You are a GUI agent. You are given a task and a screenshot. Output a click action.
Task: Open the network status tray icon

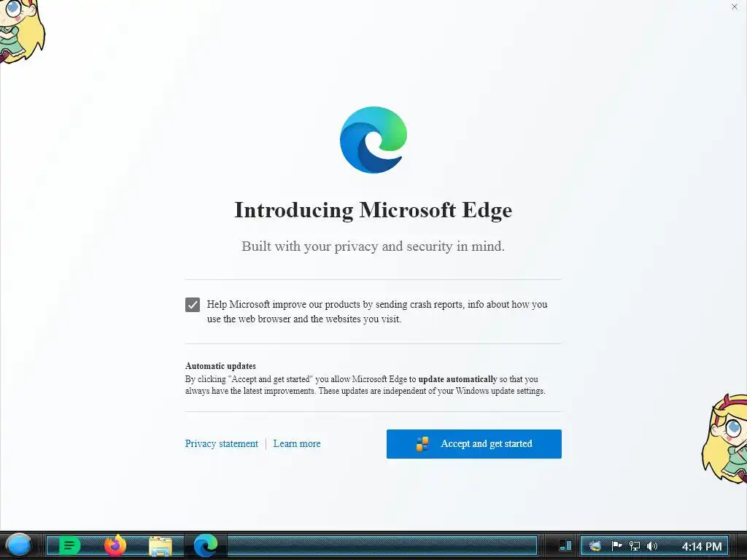click(634, 546)
